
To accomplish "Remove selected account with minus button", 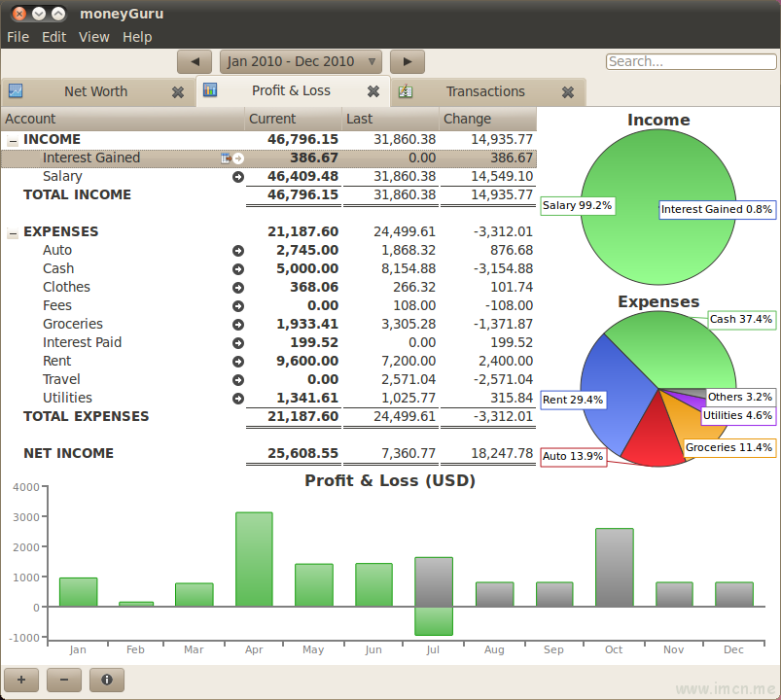I will click(x=64, y=680).
